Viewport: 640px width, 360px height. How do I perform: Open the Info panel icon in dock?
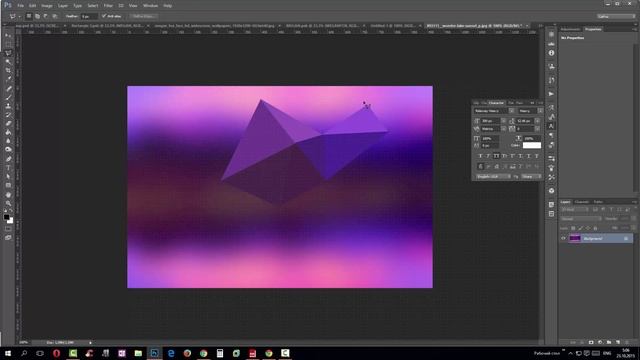[551, 53]
